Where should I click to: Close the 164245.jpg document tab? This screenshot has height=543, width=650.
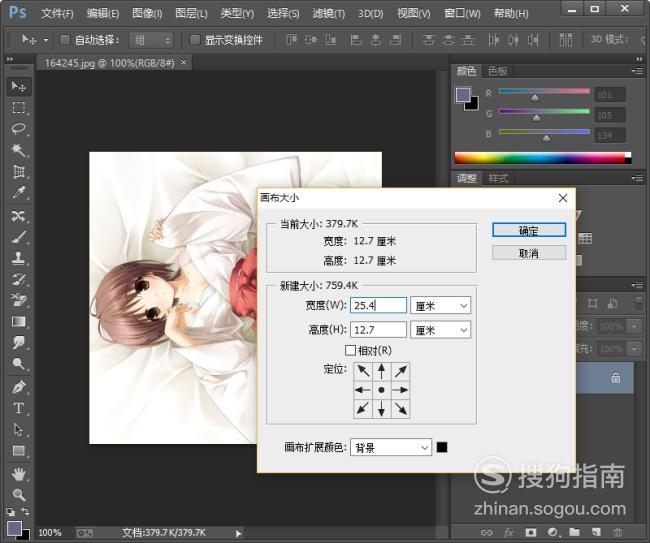(x=184, y=62)
